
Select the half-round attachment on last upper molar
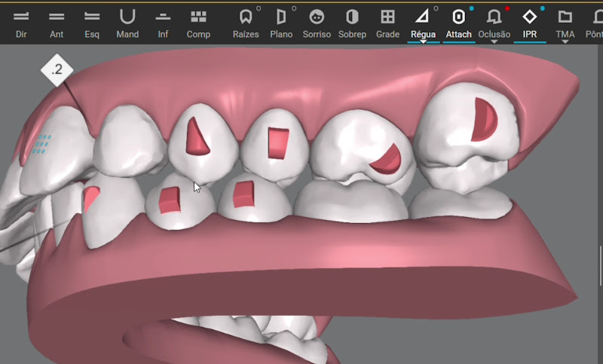click(x=484, y=121)
